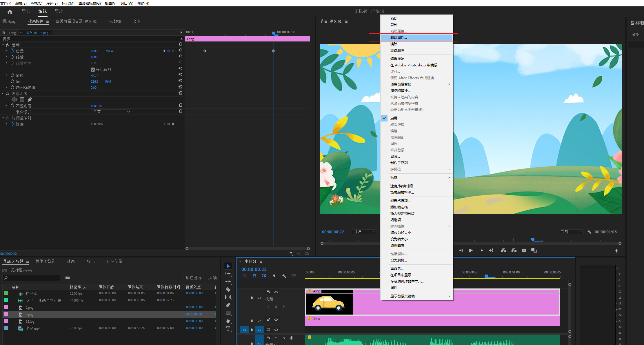Select the Razor tool in timeline toolbar
This screenshot has height=345, width=644.
(228, 289)
